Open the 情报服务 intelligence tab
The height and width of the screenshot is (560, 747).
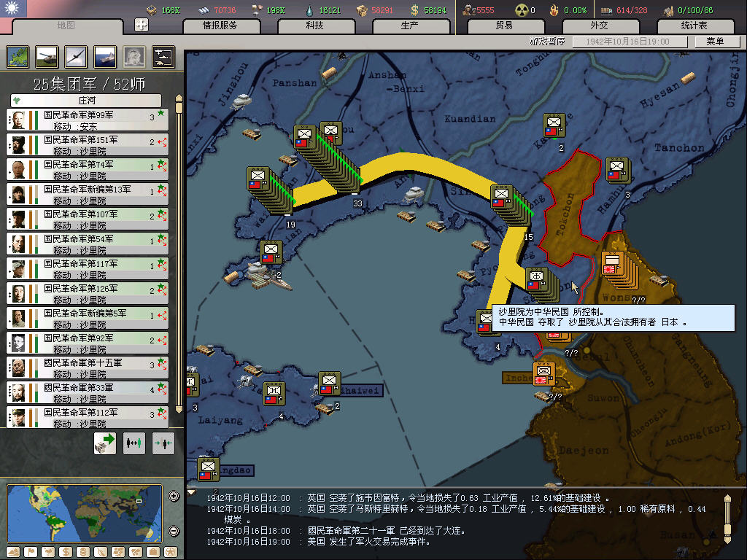tap(220, 26)
